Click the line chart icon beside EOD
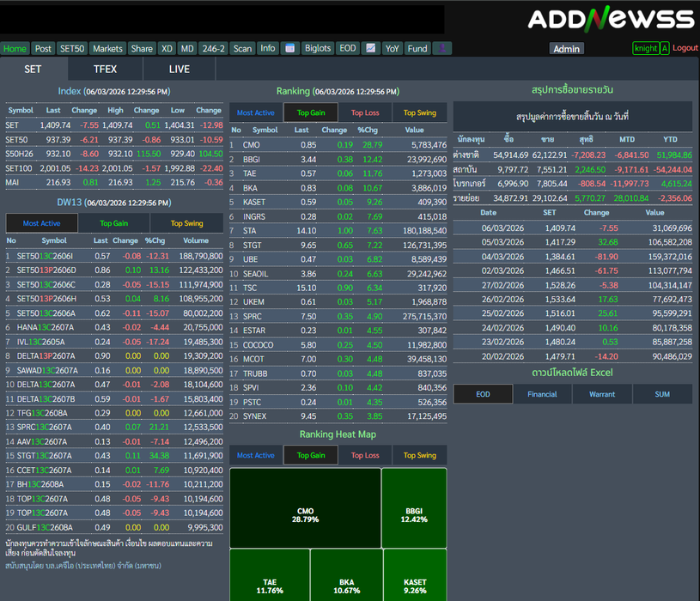Screen dimensions: 700x601 tap(370, 49)
